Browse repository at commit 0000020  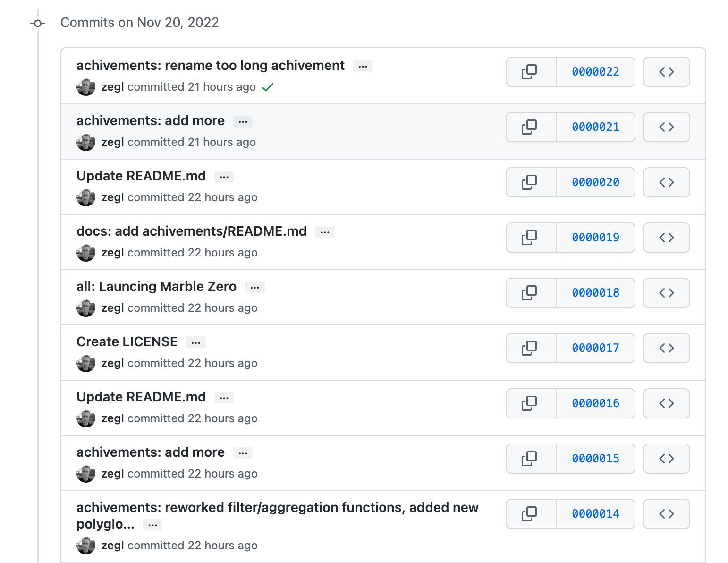coord(666,182)
